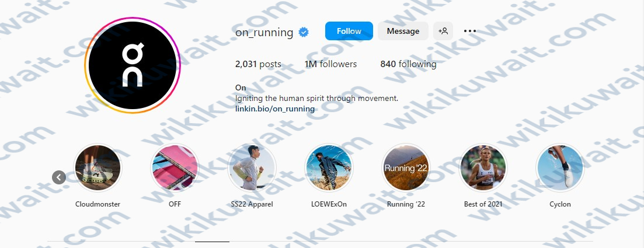Click the blue verified badge
The height and width of the screenshot is (248, 644).
[304, 32]
